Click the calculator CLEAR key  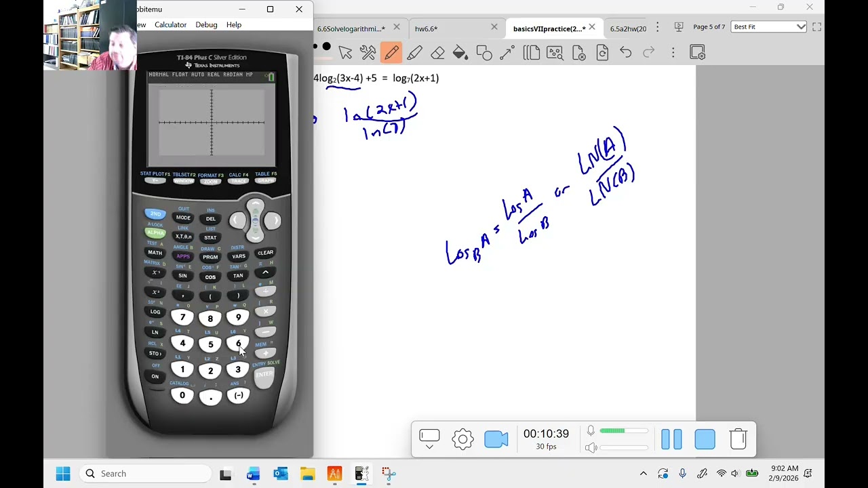pyautogui.click(x=265, y=253)
